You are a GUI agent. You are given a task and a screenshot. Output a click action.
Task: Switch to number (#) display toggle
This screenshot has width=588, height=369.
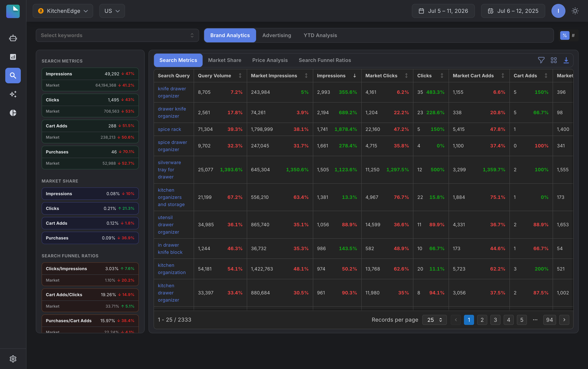coord(573,35)
